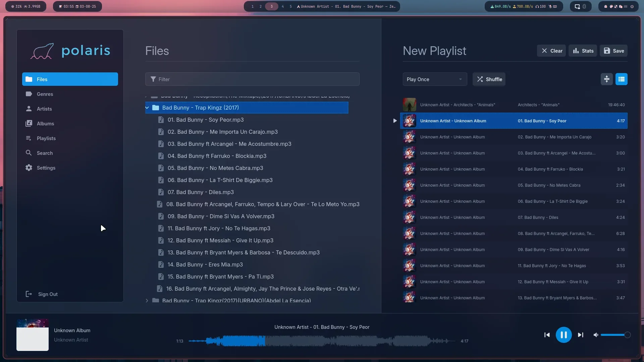The image size is (644, 362).
Task: Seek within the waveform progress bar
Action: click(322, 341)
